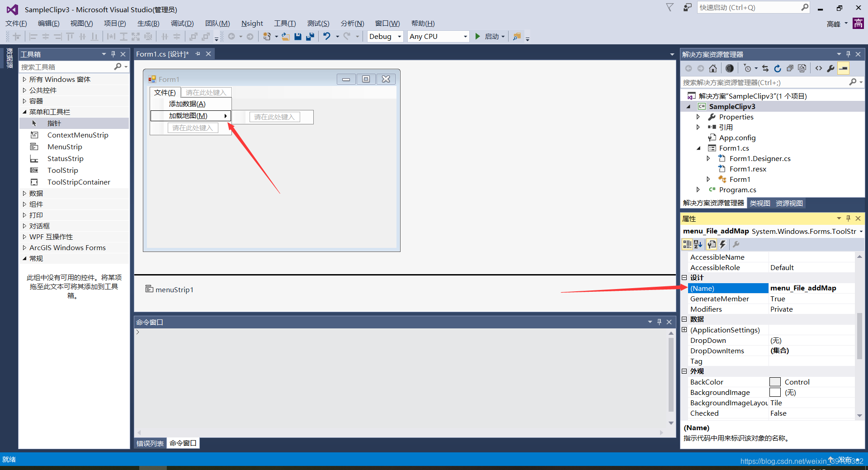Click the Preview Selected Items toggle in Solution Explorer
The width and height of the screenshot is (868, 470).
coord(844,68)
